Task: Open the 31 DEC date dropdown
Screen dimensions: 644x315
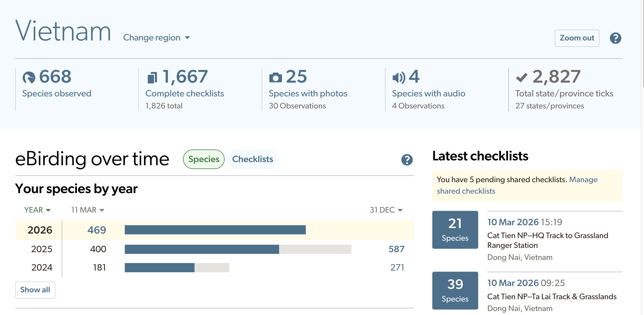Action: click(x=386, y=210)
